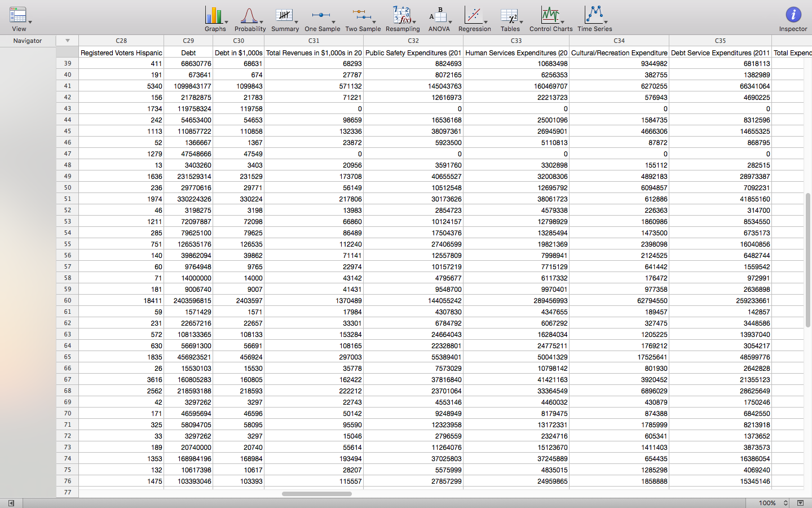812x508 pixels.
Task: Click the 'Cultural/Recreation Expenditure' name cell
Action: (619, 52)
